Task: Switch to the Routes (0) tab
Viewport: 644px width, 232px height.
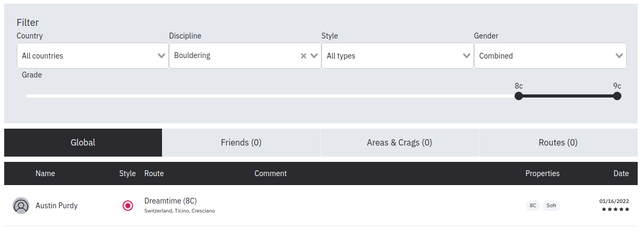Action: [558, 142]
